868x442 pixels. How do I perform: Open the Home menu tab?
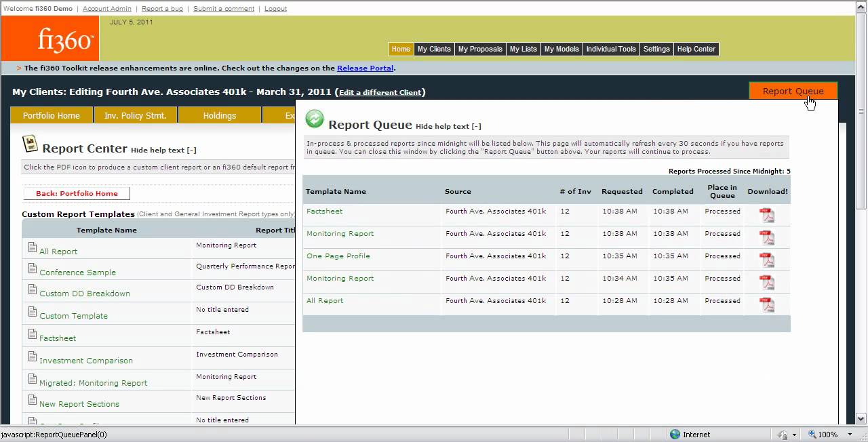pyautogui.click(x=401, y=49)
